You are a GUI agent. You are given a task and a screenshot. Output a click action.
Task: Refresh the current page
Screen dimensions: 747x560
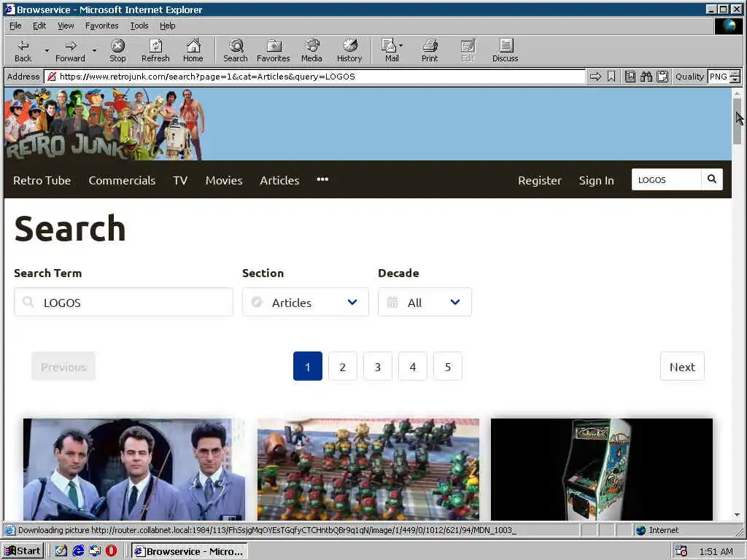tap(155, 51)
